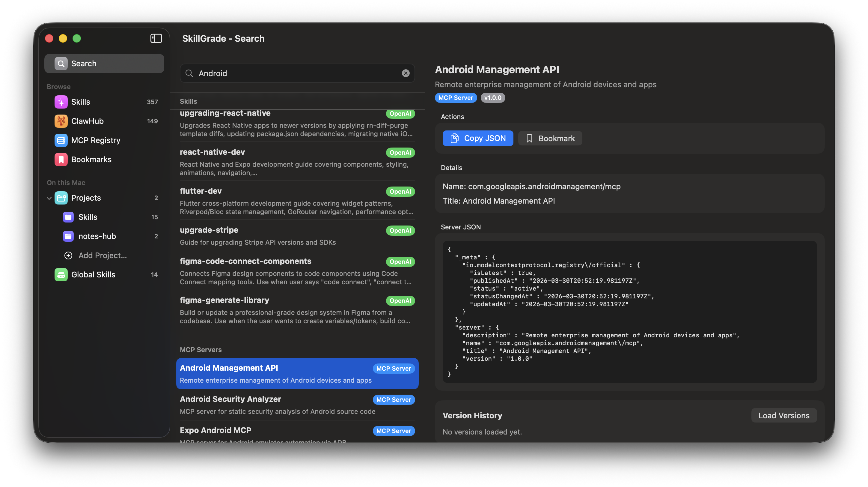Click ClawHub count 149

[152, 121]
